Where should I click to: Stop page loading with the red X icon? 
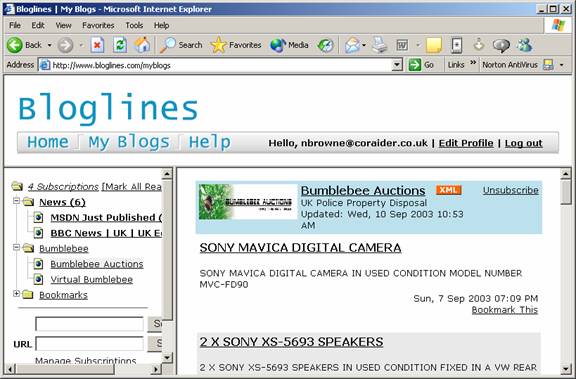(x=97, y=45)
